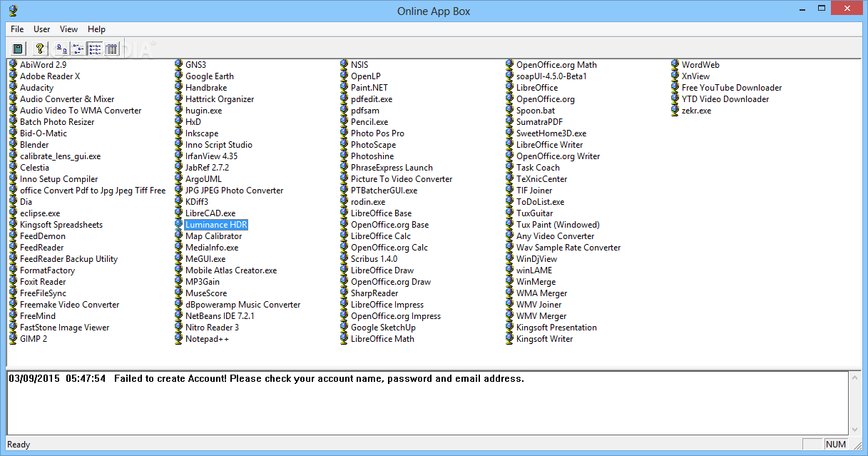Select Any Video Converter
This screenshot has width=868, height=456.
click(556, 236)
